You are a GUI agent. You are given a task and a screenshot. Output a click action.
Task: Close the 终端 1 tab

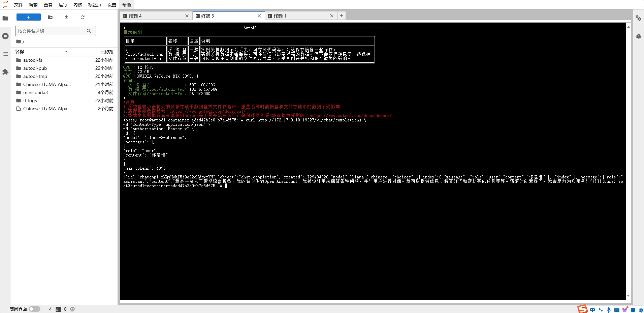(x=332, y=16)
